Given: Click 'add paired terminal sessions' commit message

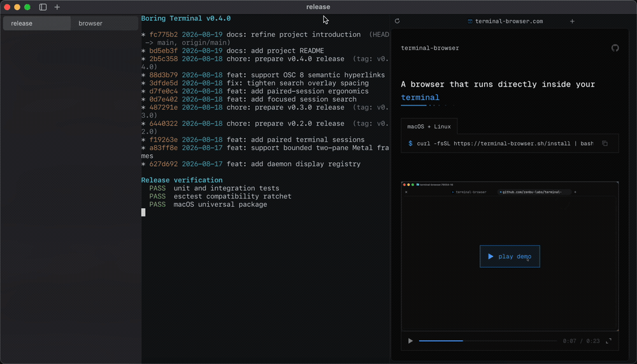Looking at the screenshot, I should [308, 139].
